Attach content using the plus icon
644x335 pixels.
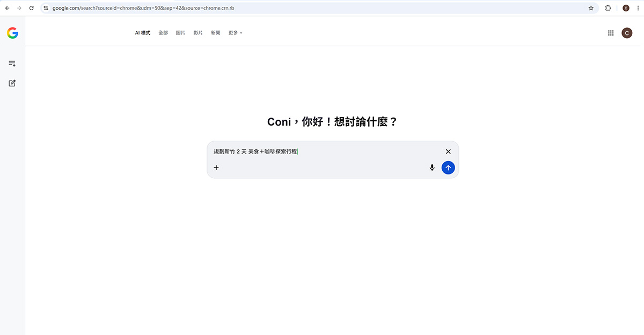tap(216, 167)
